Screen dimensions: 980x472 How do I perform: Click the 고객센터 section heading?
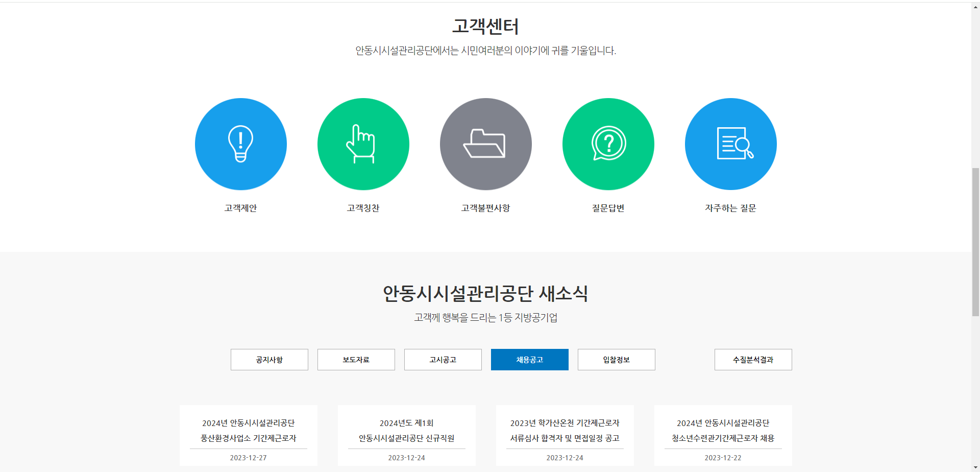(x=486, y=26)
